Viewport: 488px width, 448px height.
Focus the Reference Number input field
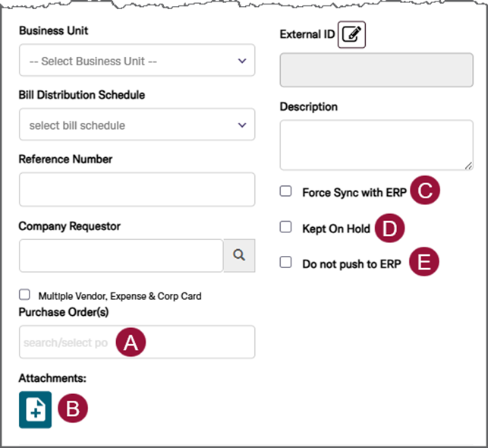pyautogui.click(x=137, y=189)
